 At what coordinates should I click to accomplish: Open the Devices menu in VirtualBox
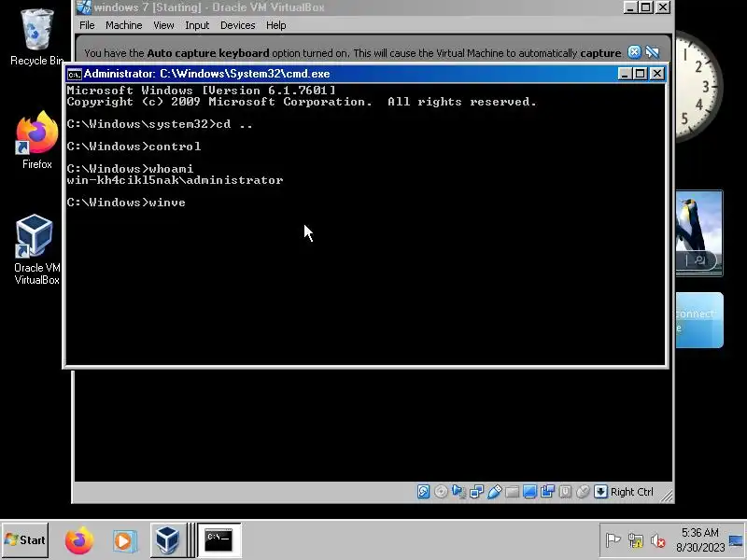[238, 25]
